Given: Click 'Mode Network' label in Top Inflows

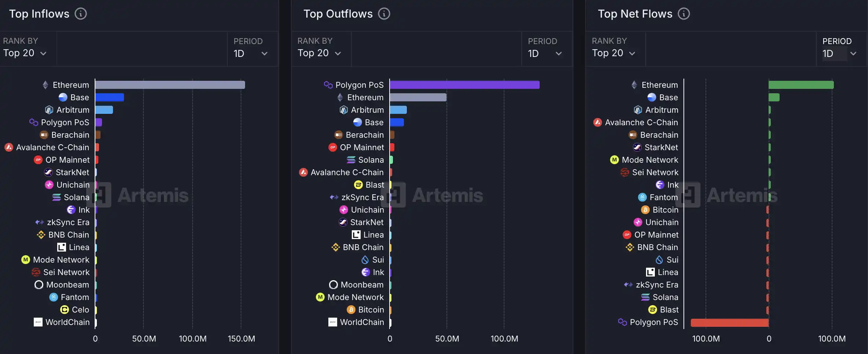Looking at the screenshot, I should pyautogui.click(x=61, y=260).
